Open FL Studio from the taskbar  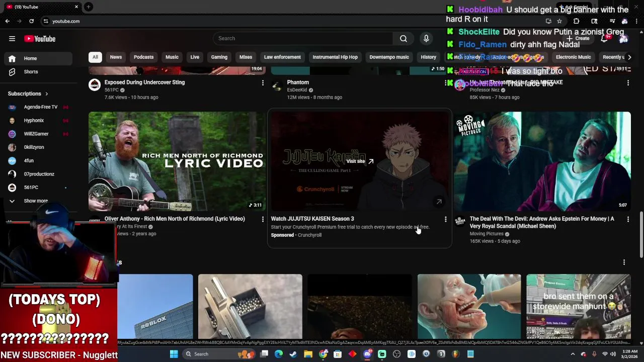[x=456, y=354]
